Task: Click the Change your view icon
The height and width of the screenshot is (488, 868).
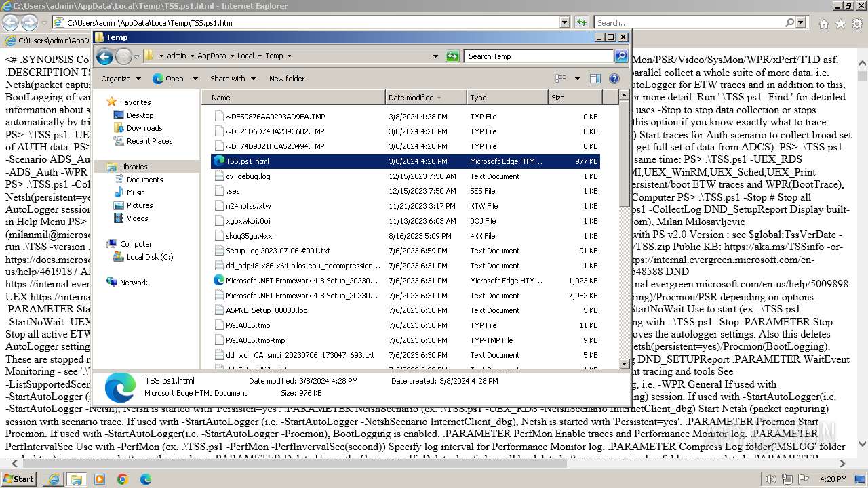Action: (561, 79)
